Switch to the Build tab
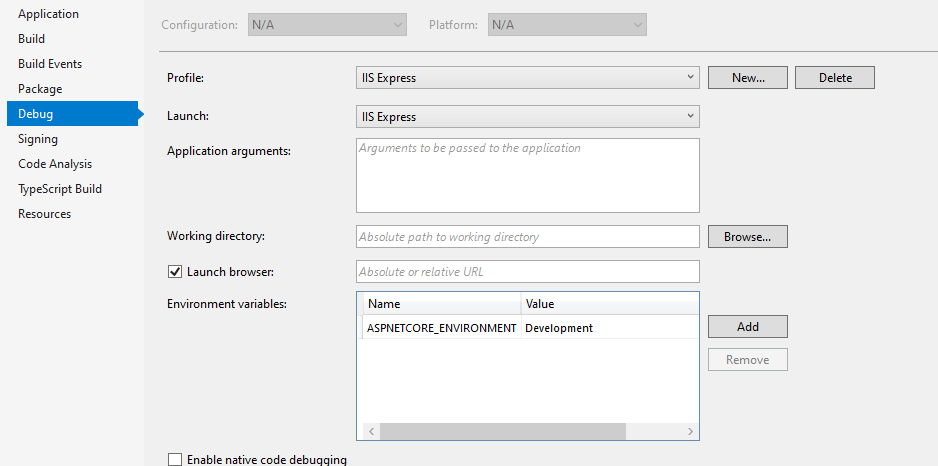Image resolution: width=938 pixels, height=466 pixels. pyautogui.click(x=31, y=39)
